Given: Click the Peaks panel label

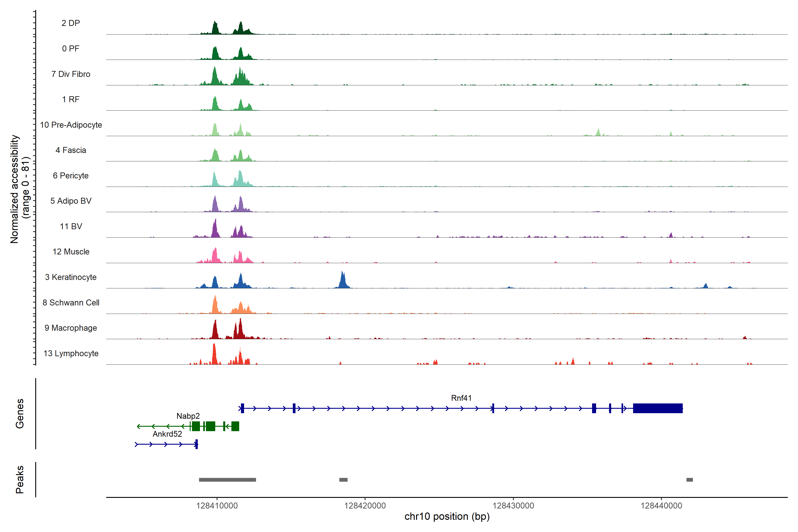Looking at the screenshot, I should click(20, 479).
